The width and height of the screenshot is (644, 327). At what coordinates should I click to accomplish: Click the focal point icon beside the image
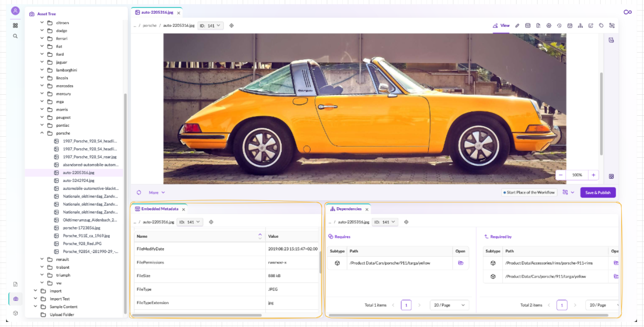(x=611, y=176)
